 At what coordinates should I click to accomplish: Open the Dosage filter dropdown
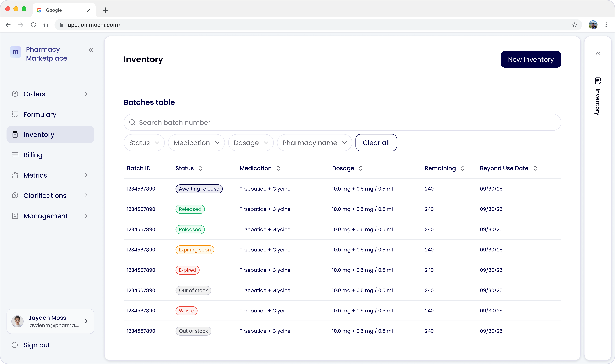tap(251, 143)
